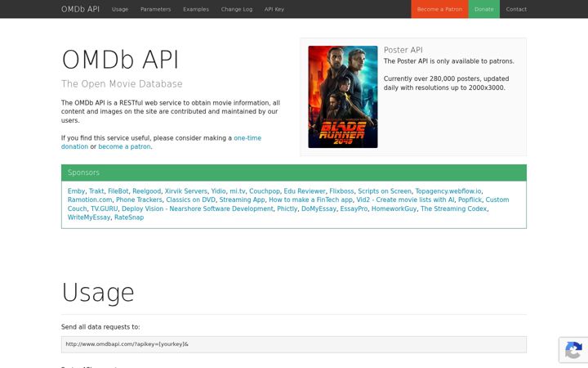The width and height of the screenshot is (588, 368).
Task: Open the Classics on DVD sponsor link
Action: [191, 200]
